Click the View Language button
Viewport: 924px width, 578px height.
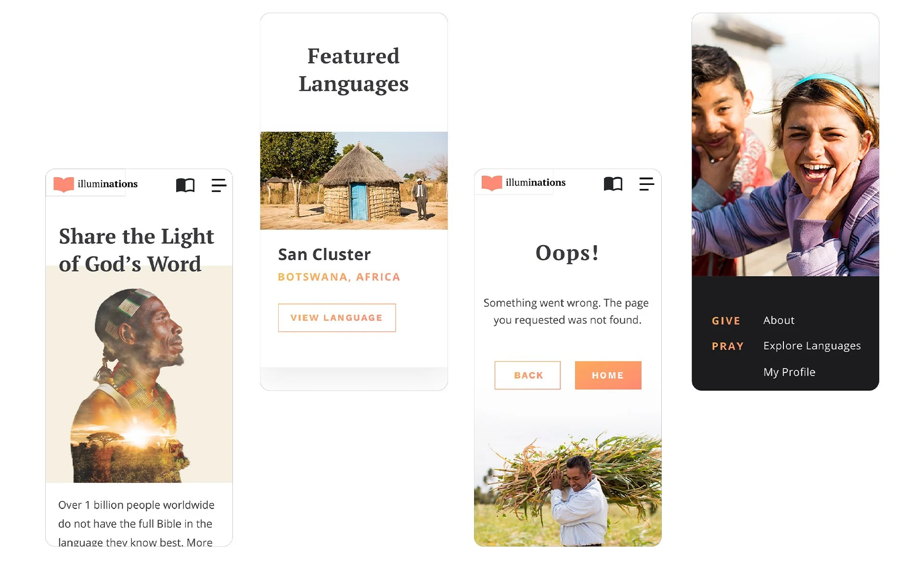(337, 317)
